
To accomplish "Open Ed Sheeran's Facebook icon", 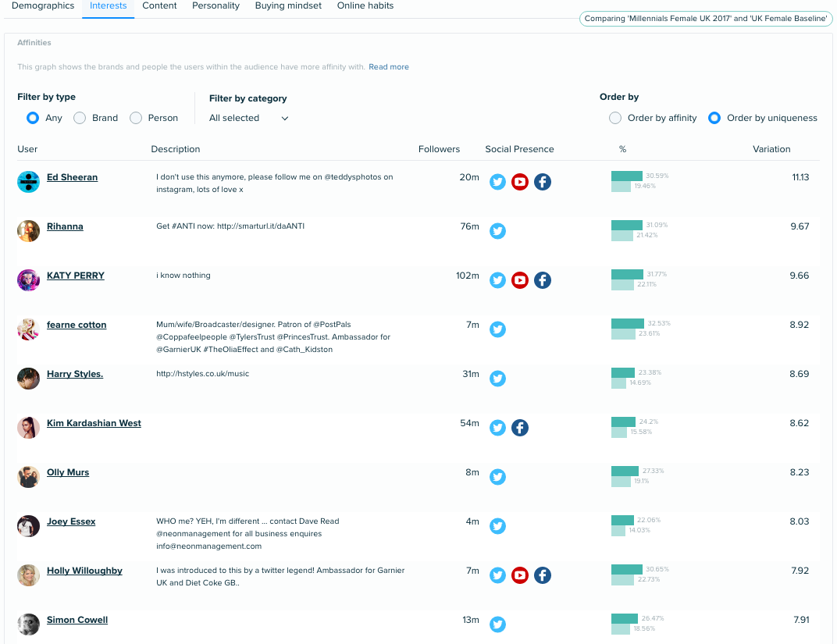I will click(543, 182).
